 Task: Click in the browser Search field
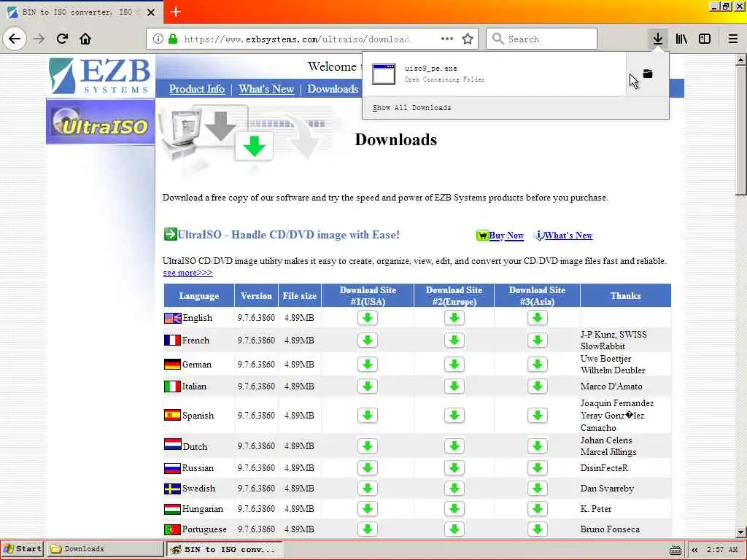542,39
